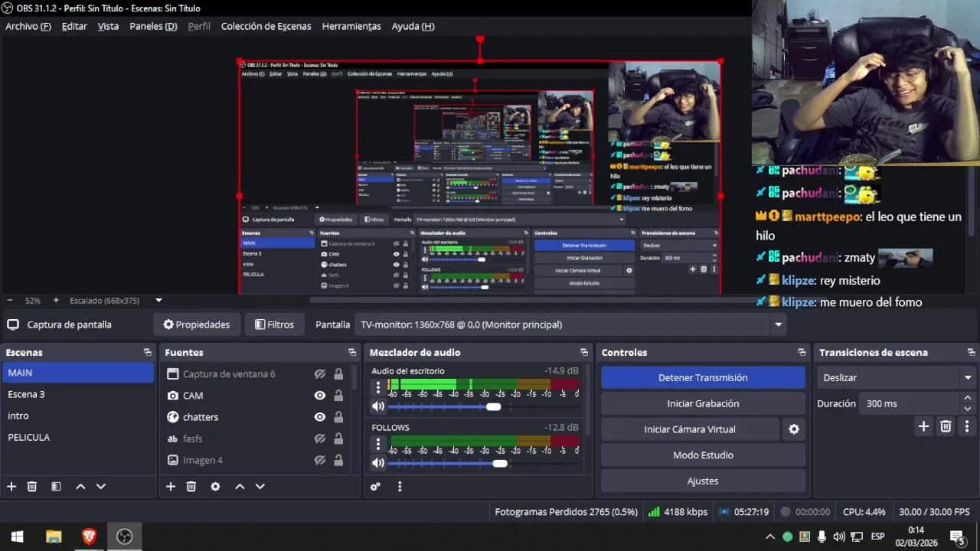980x551 pixels.
Task: Open source properties gear in Fuentes toolbar
Action: [x=215, y=487]
